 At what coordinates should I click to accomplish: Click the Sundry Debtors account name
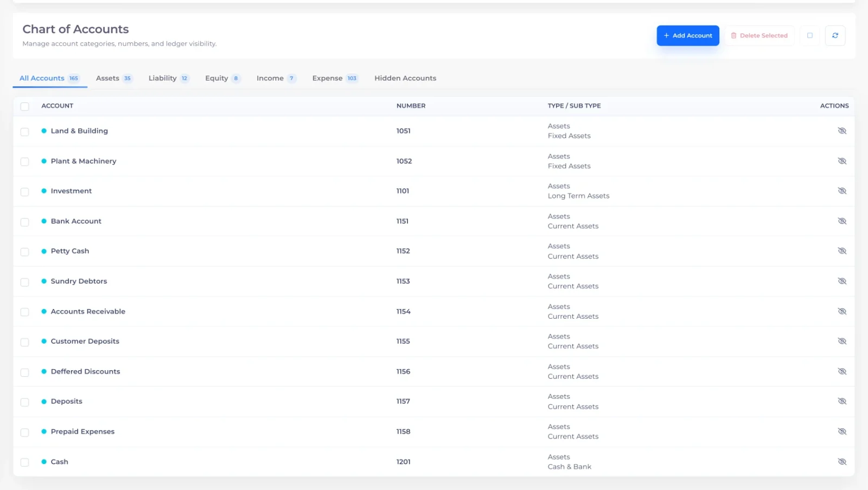coord(79,281)
